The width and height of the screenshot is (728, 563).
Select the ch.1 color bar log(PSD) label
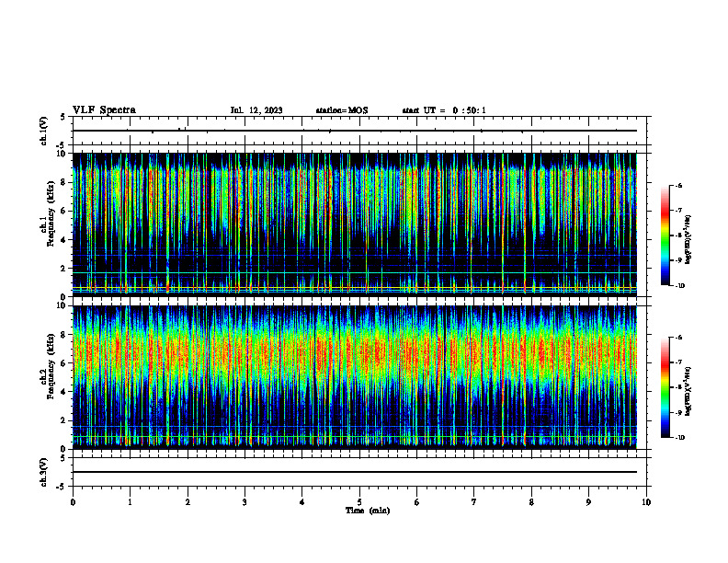tap(688, 240)
